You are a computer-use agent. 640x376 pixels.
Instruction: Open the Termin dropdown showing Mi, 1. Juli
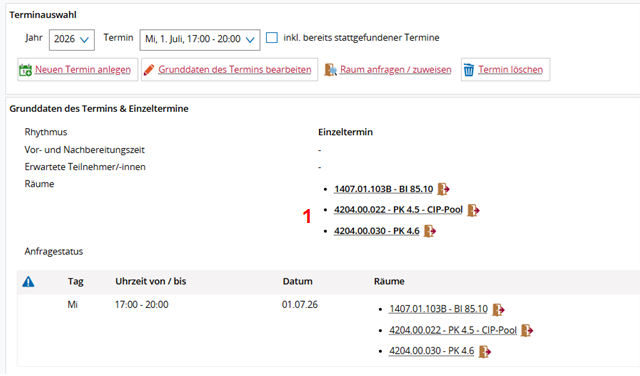200,40
